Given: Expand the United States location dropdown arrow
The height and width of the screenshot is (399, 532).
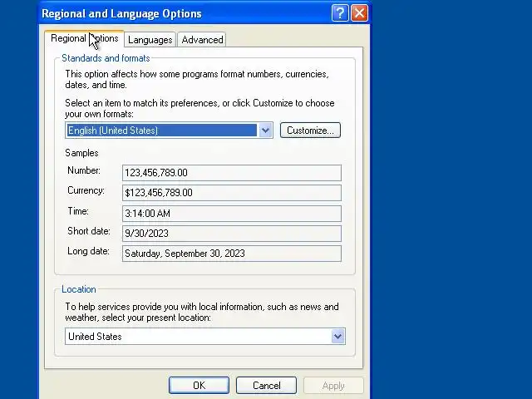Looking at the screenshot, I should point(337,336).
